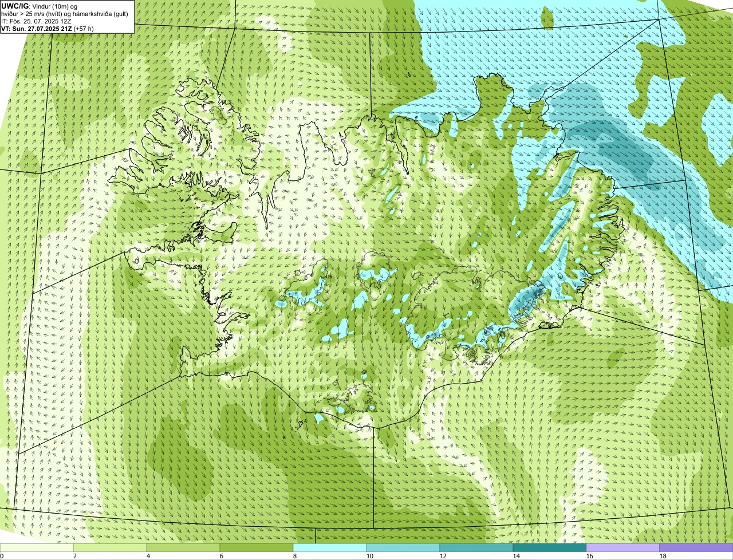
Task: Click the legend scale label '14'
Action: 517,556
